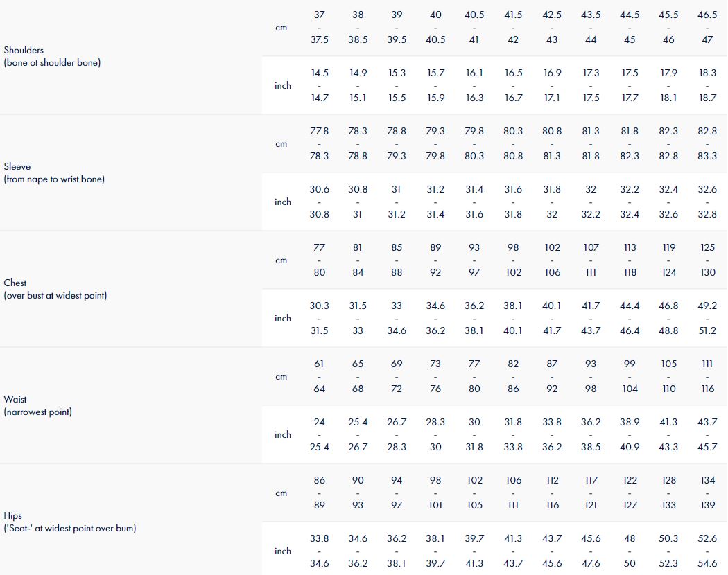Click the Shoulders row heading

(24, 50)
